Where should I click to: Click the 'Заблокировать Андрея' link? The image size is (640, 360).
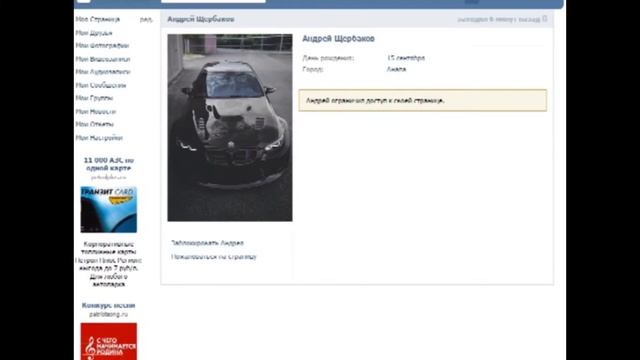point(207,243)
